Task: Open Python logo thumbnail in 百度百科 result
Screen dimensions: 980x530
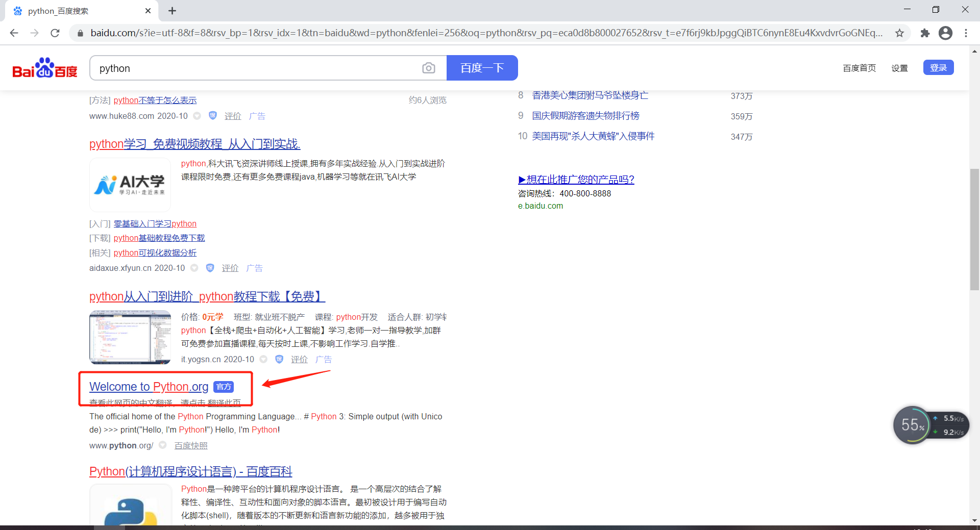Action: (130, 504)
